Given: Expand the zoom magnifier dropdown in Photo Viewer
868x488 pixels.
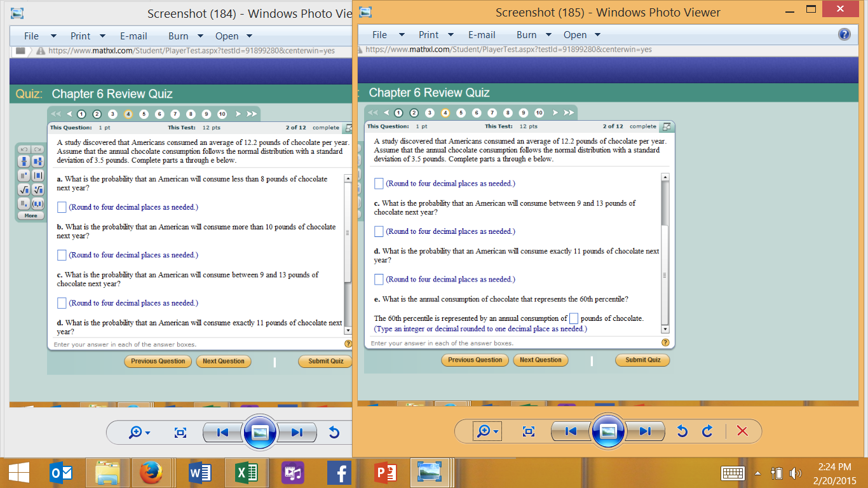Looking at the screenshot, I should point(496,431).
